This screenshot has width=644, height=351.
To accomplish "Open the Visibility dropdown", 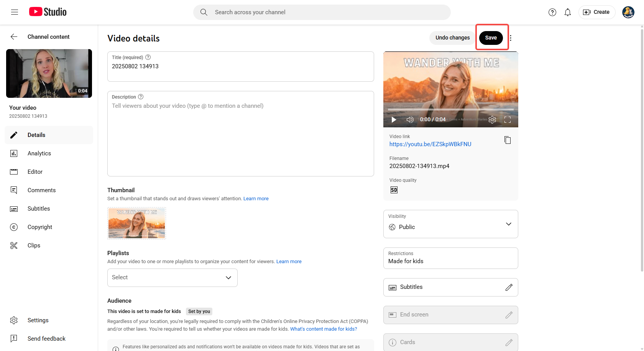I will tap(509, 224).
